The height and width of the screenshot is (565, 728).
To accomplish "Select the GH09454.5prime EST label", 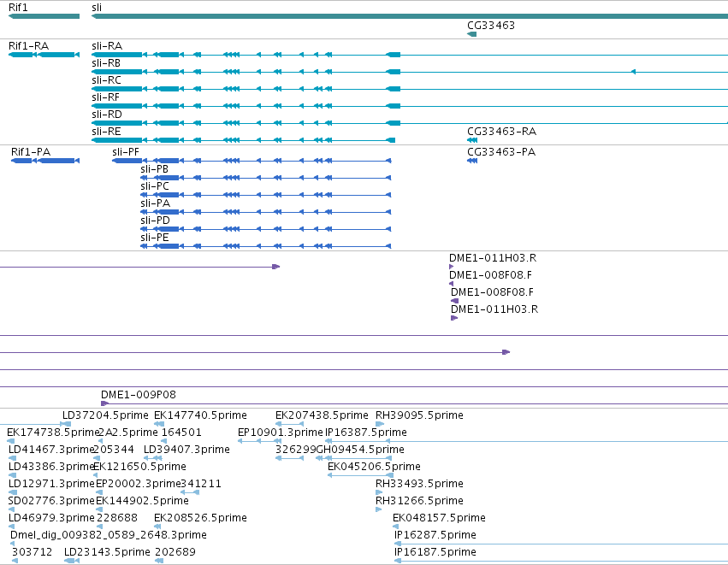I will coord(360,450).
